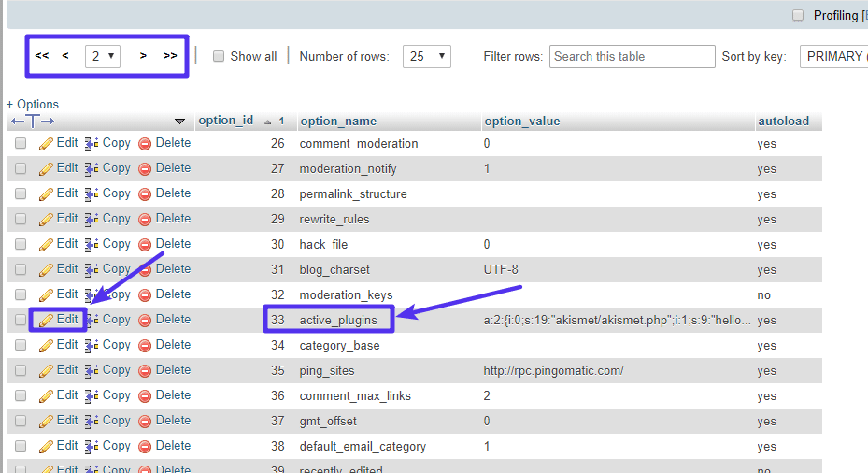Click Copy icon in the blog_charset row
This screenshot has width=868, height=473.
[92, 269]
